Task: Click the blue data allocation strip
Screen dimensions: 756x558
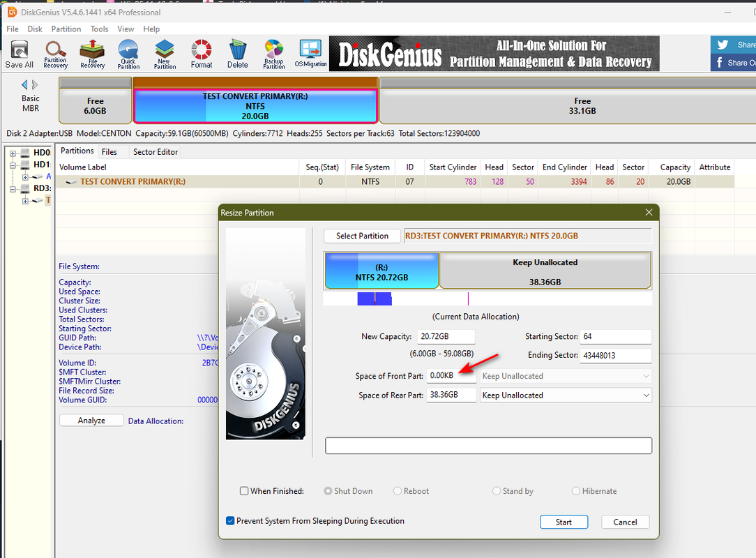Action: (374, 299)
